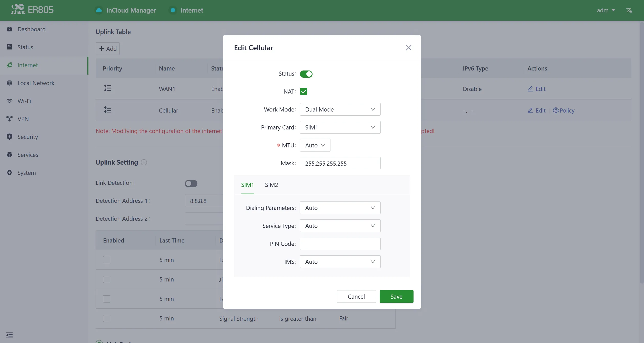
Task: Open the Service Type dropdown
Action: coord(340,226)
